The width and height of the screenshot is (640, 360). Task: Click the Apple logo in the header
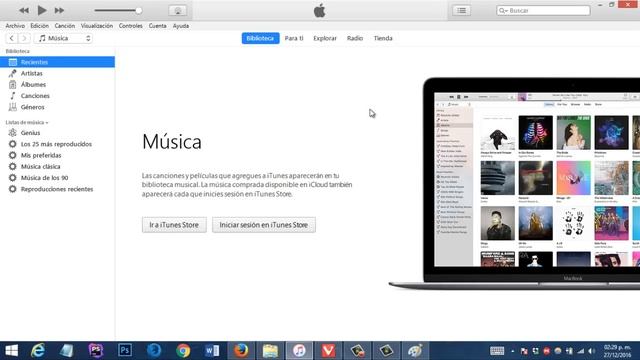coord(320,10)
